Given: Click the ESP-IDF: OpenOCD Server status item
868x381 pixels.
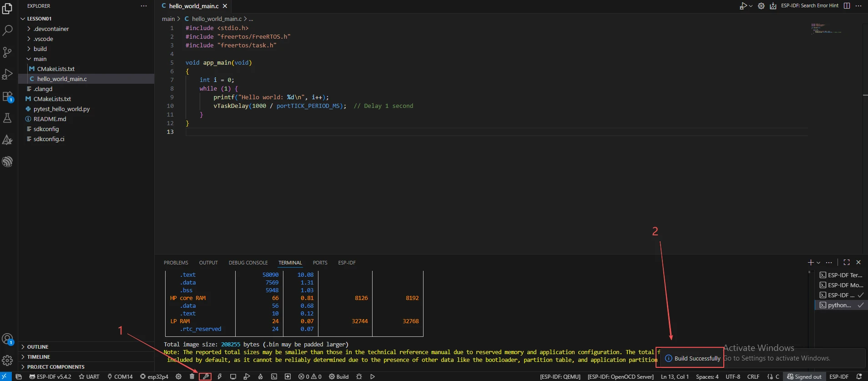Looking at the screenshot, I should [621, 376].
